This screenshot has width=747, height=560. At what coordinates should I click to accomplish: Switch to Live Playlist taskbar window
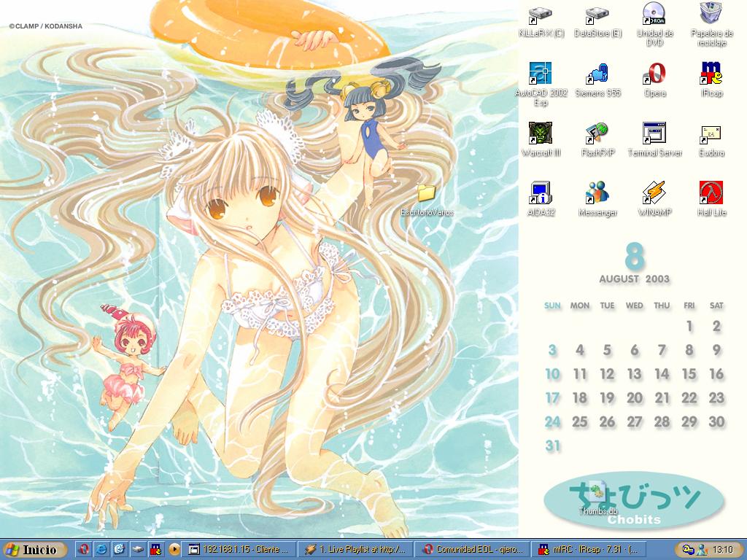[355, 550]
